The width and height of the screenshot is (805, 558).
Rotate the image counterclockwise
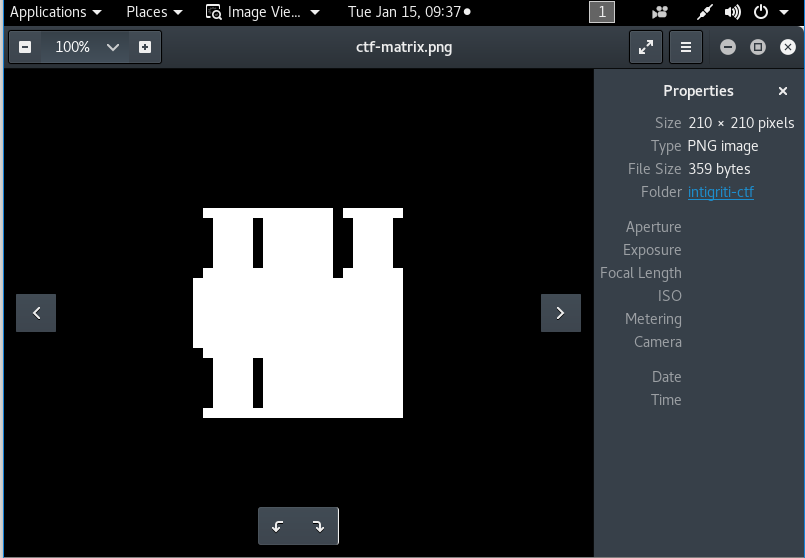coord(278,526)
